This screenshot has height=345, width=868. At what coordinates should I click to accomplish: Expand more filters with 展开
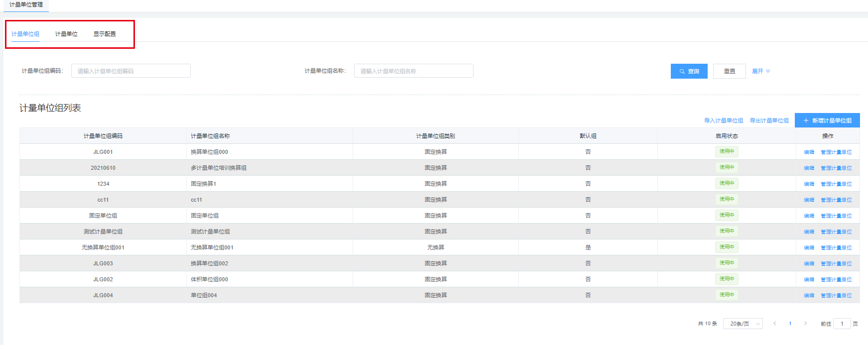760,71
